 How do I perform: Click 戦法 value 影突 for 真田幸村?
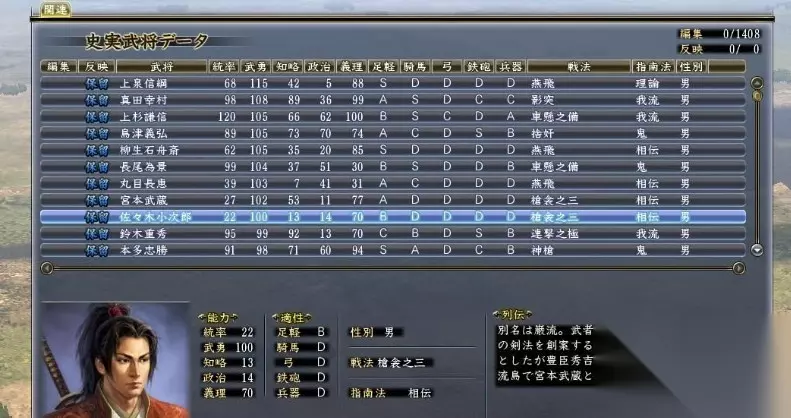pyautogui.click(x=542, y=100)
